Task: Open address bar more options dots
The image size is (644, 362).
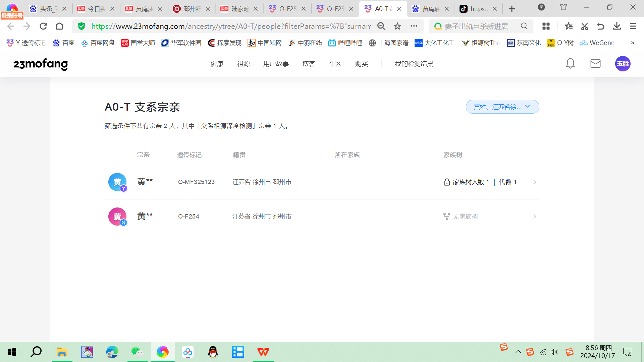Action: 414,26
